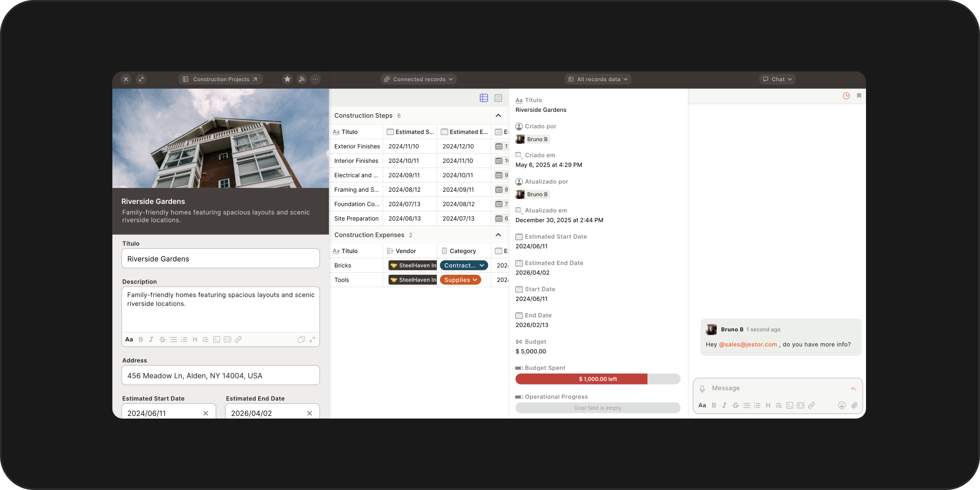This screenshot has width=980, height=490.
Task: Open the more options ellipsis menu
Action: (x=316, y=79)
